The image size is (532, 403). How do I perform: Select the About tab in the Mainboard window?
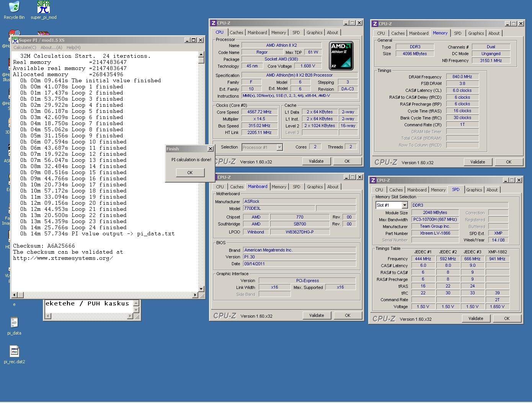[333, 187]
